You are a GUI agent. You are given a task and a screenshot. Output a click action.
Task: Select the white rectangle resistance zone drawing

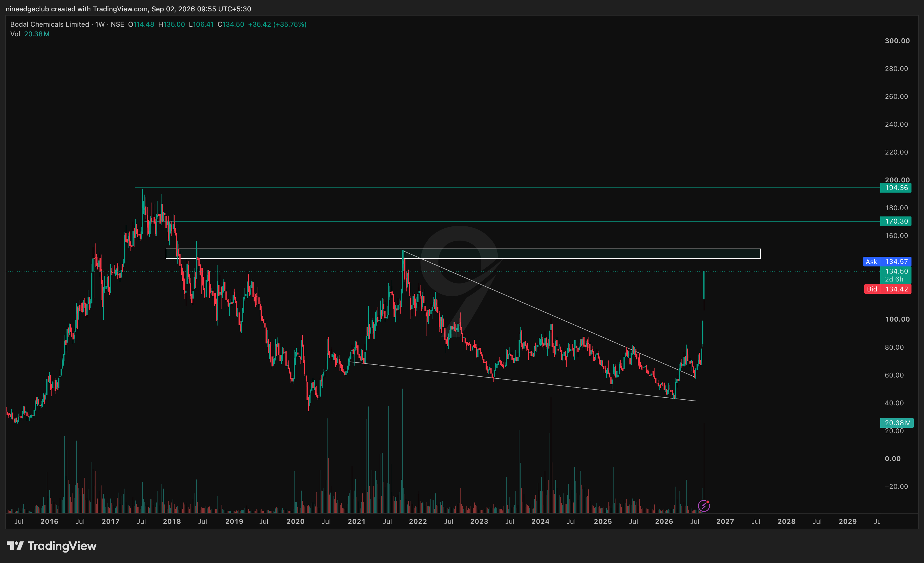[x=463, y=254]
